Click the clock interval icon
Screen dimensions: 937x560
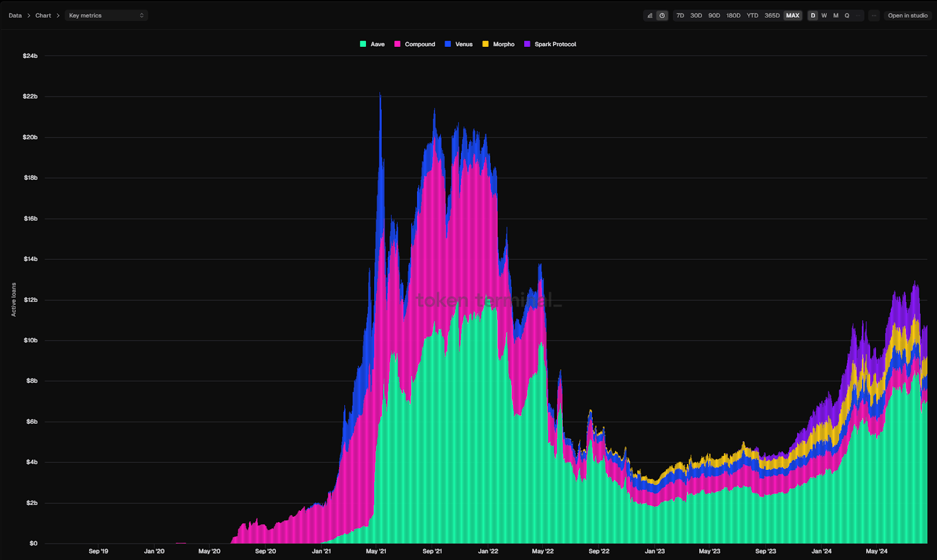(662, 15)
